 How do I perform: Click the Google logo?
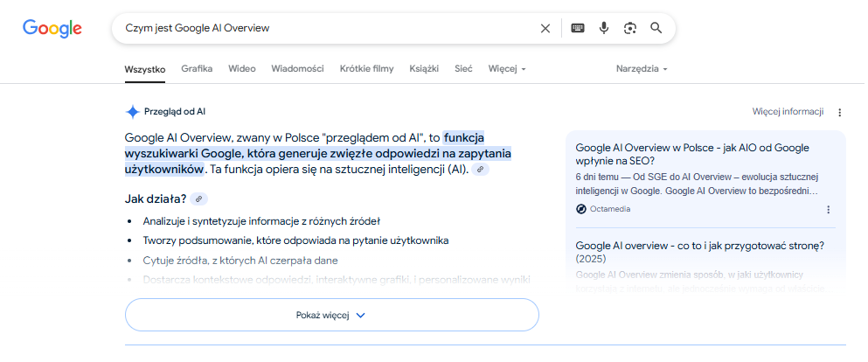point(52,28)
